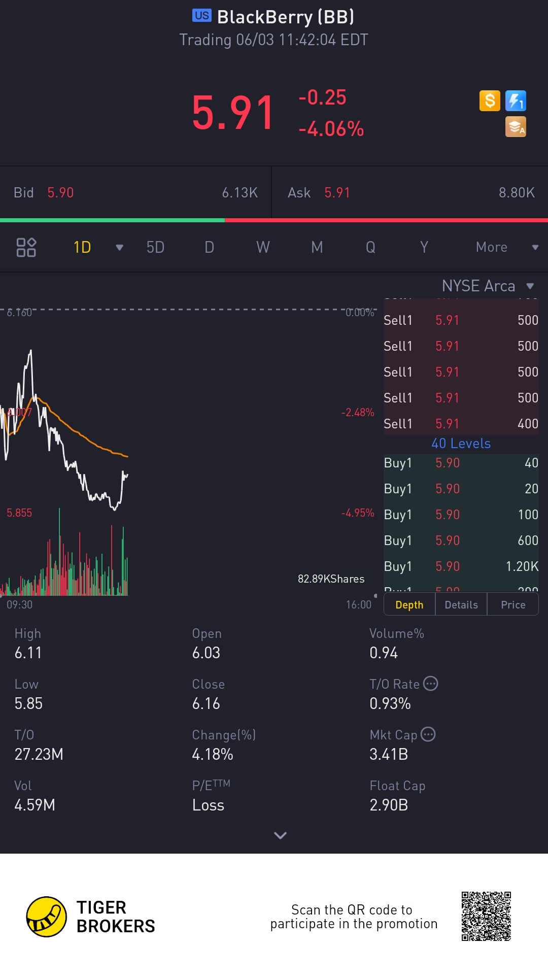
Task: Tap the orange stacked layers icon
Action: (x=516, y=127)
